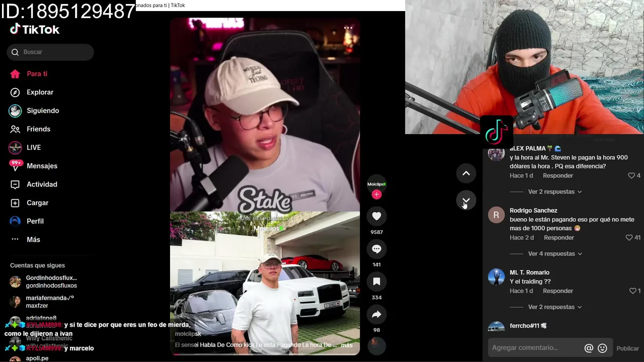This screenshot has height=362, width=644.
Task: Open Rodrigo Sanchez profile name
Action: click(x=533, y=211)
